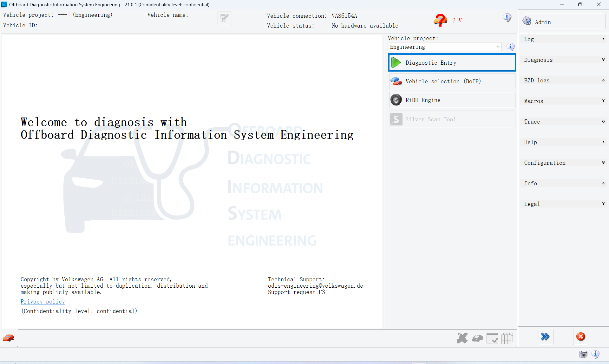Start Diagnostic Entry
Image resolution: width=609 pixels, height=364 pixels.
tap(452, 62)
